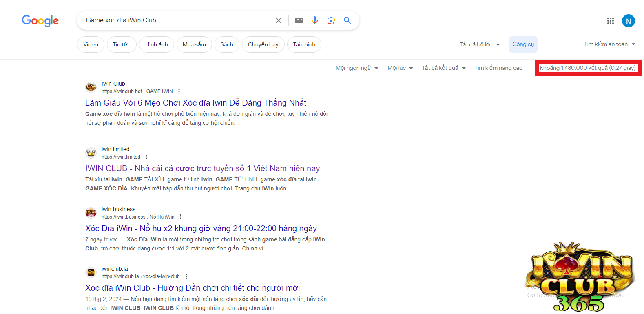Open the on-screen keyboard input tool
Image resolution: width=644 pixels, height=314 pixels.
pos(299,20)
